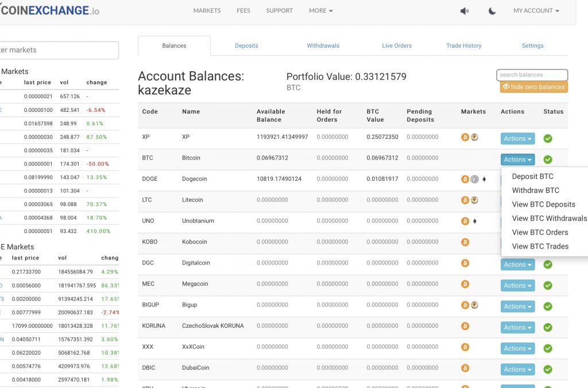Screen dimensions: 588x388
Task: Open the Ethereum market icon for Unobtanium
Action: point(475,221)
